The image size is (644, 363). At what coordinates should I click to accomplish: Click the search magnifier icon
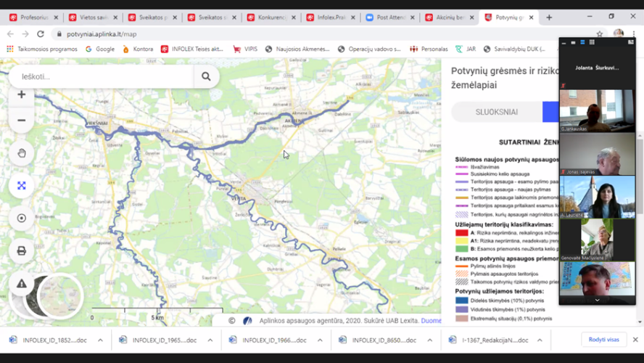[206, 76]
